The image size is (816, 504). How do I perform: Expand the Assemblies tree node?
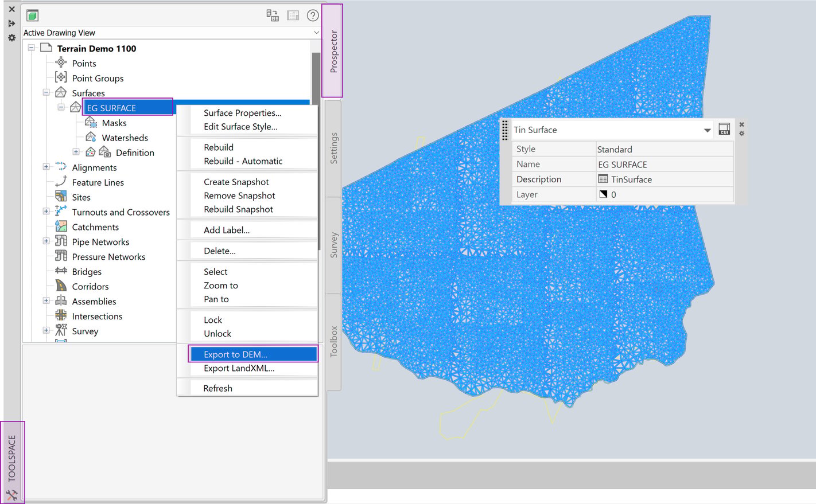(x=46, y=300)
